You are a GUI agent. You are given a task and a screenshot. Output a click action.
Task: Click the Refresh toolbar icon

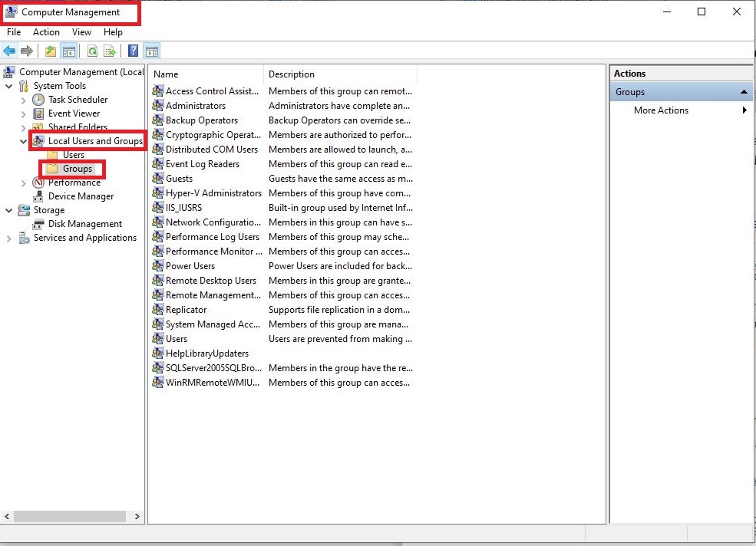click(92, 51)
